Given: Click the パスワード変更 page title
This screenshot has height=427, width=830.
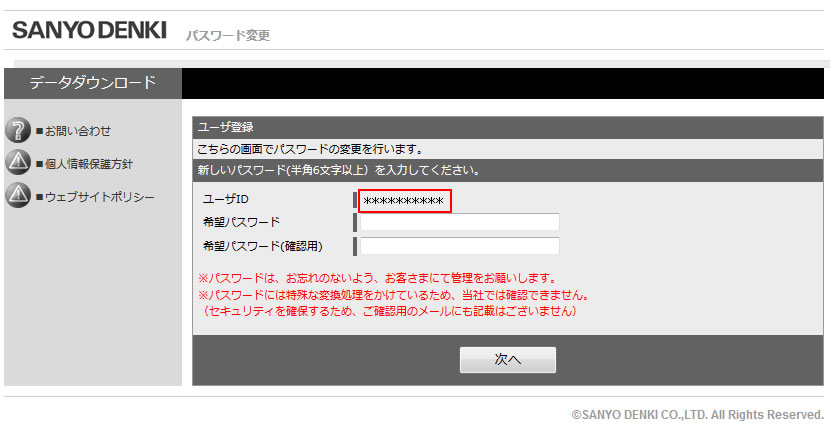Looking at the screenshot, I should pos(228,35).
